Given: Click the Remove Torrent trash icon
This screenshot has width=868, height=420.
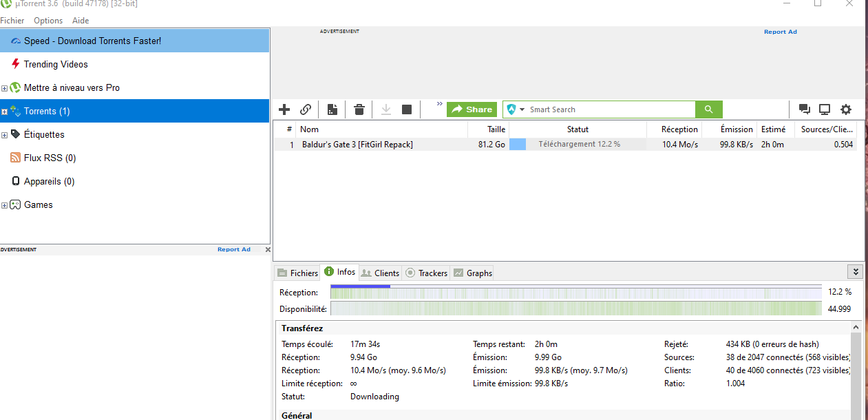Looking at the screenshot, I should (359, 109).
